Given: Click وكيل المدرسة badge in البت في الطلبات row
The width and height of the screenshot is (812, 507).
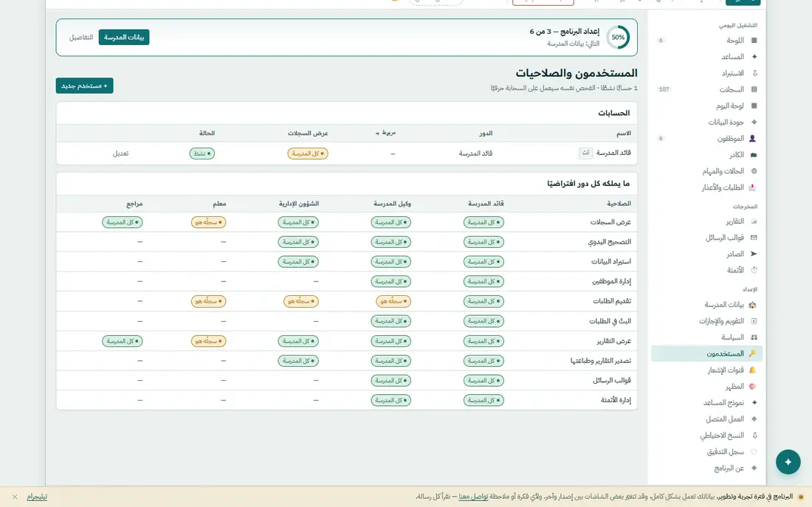Looking at the screenshot, I should point(391,321).
